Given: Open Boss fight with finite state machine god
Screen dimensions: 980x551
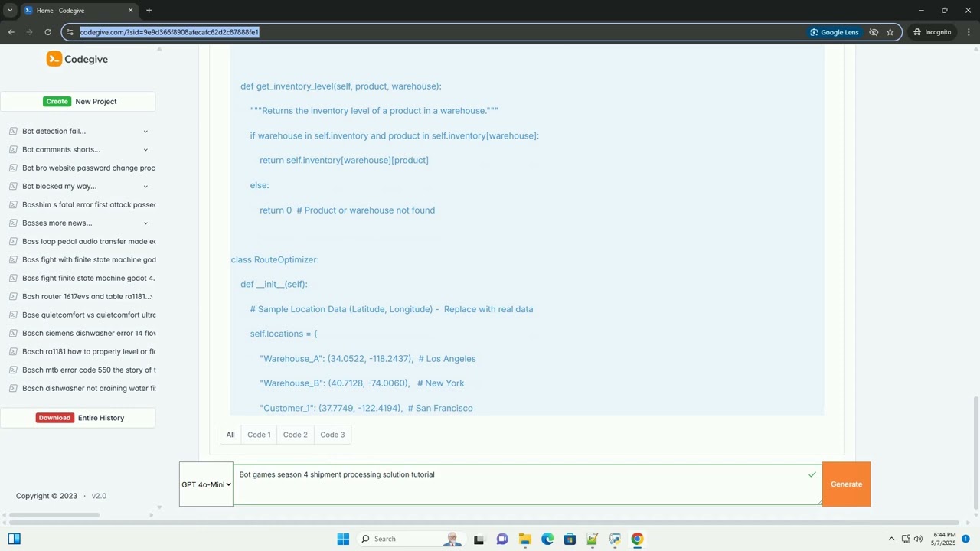Looking at the screenshot, I should click(89, 259).
